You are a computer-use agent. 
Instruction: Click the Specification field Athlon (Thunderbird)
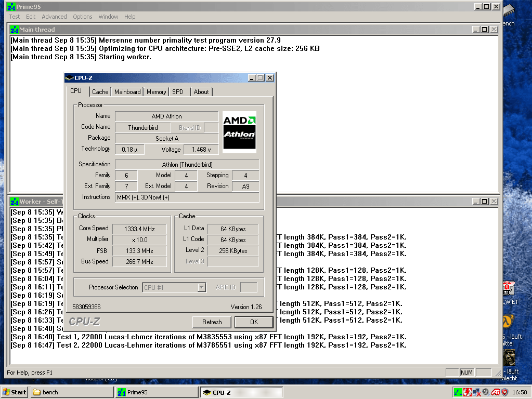pyautogui.click(x=187, y=164)
